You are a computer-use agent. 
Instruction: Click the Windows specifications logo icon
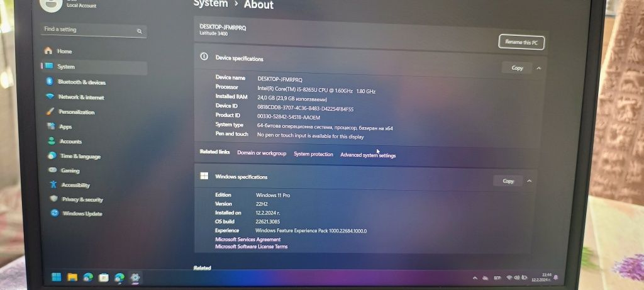(x=204, y=176)
